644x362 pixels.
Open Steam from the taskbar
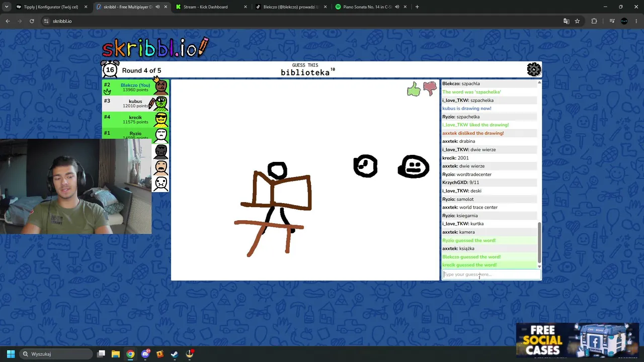[x=175, y=354]
